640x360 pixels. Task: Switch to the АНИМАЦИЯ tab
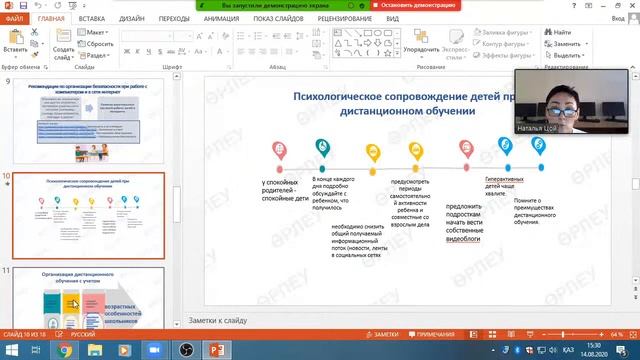(x=222, y=19)
